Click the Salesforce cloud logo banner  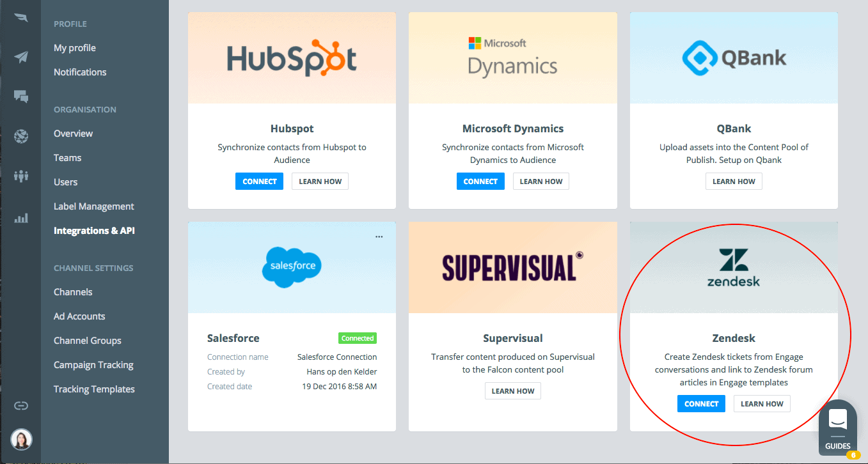click(x=292, y=267)
